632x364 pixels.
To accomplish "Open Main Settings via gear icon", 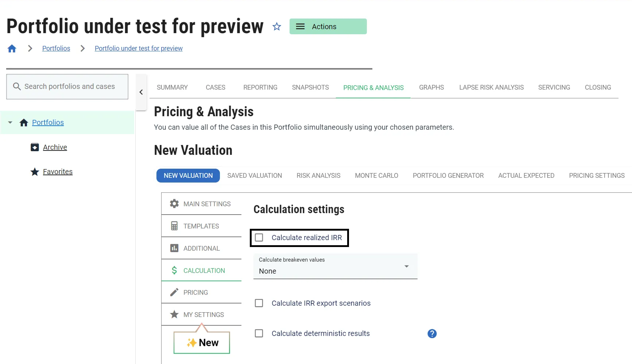I will click(x=174, y=204).
